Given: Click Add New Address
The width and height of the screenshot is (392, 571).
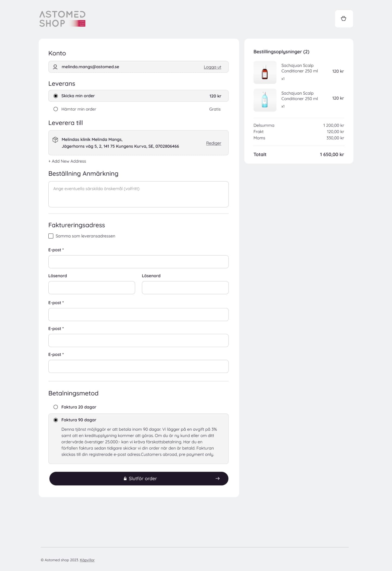Looking at the screenshot, I should (67, 161).
